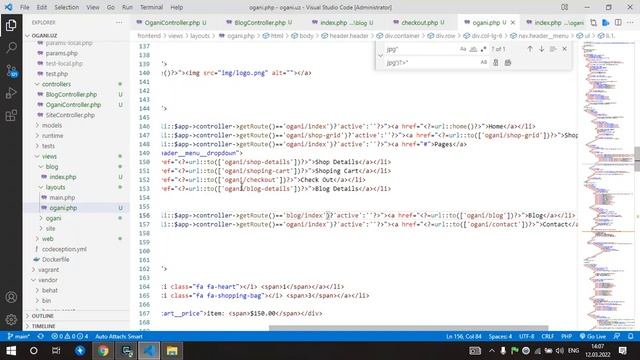
Task: Open the errors and warnings indicator
Action: (70, 336)
